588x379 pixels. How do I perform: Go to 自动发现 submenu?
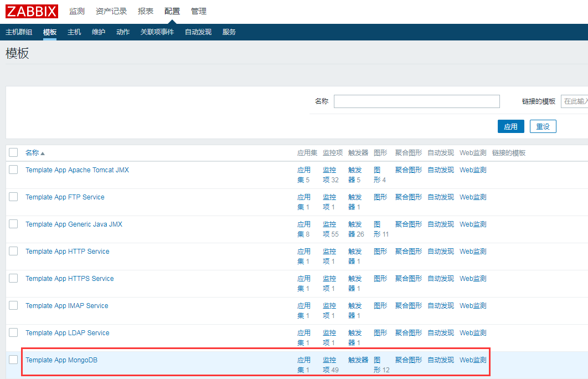[198, 32]
